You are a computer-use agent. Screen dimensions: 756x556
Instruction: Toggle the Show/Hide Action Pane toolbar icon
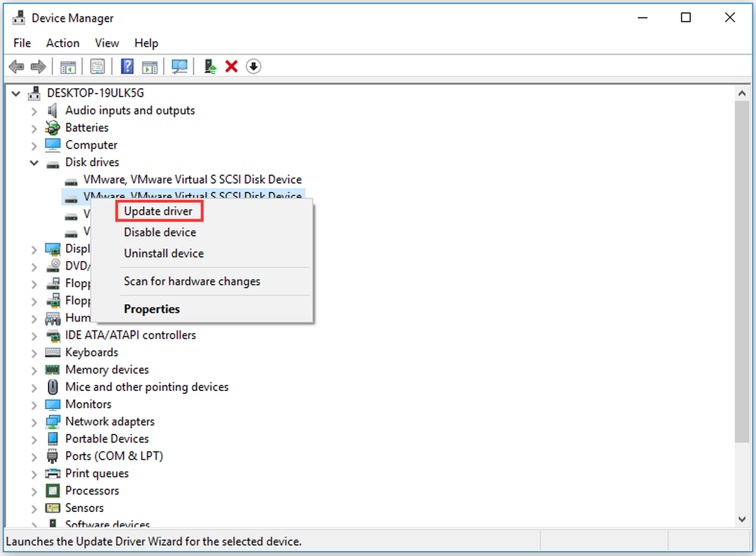point(149,66)
